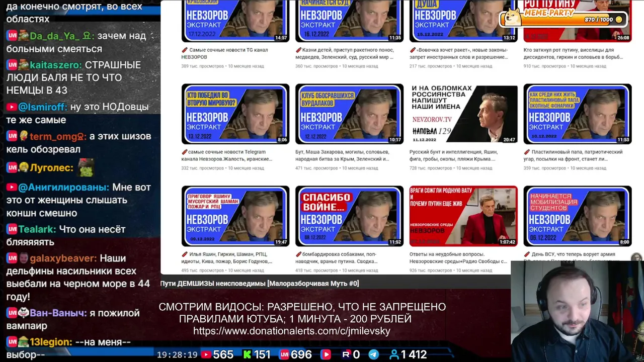Click the avatar icon beside galaxybeaver
The height and width of the screenshot is (362, 644).
23,258
